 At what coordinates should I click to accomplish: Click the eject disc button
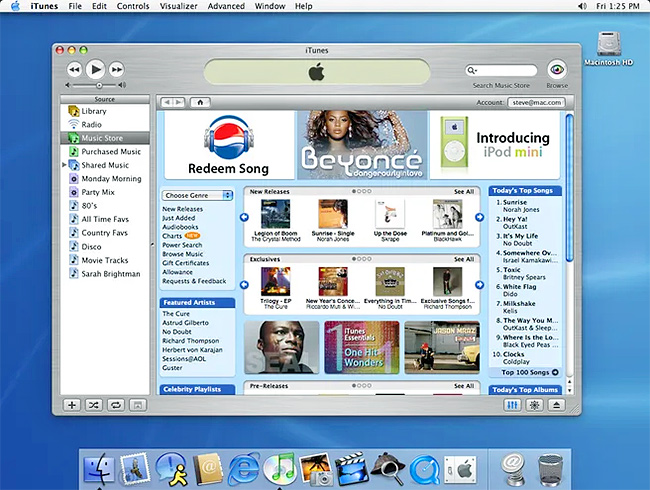click(x=556, y=405)
